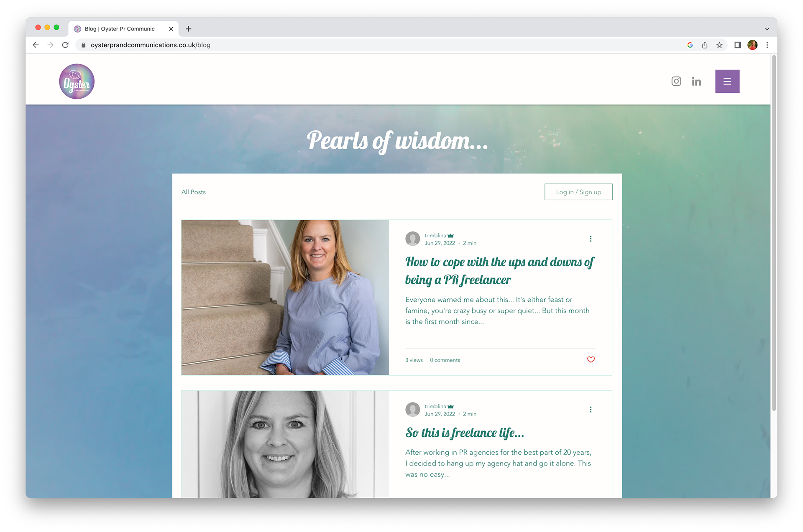
Task: Open the LinkedIn icon in header
Action: (x=696, y=81)
